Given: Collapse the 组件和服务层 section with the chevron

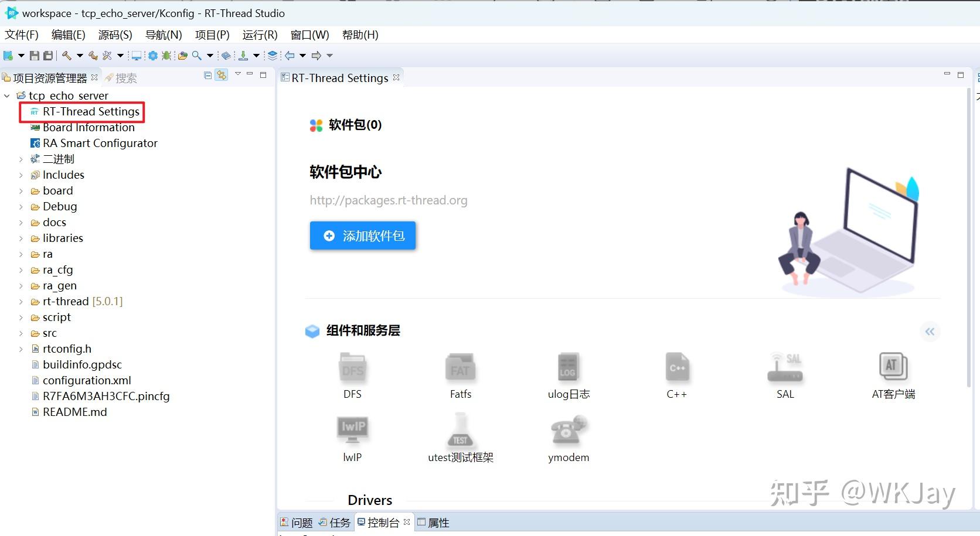Looking at the screenshot, I should (930, 332).
